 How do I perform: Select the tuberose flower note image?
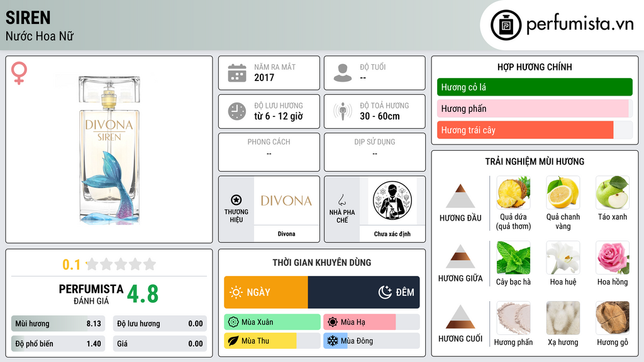click(x=563, y=257)
